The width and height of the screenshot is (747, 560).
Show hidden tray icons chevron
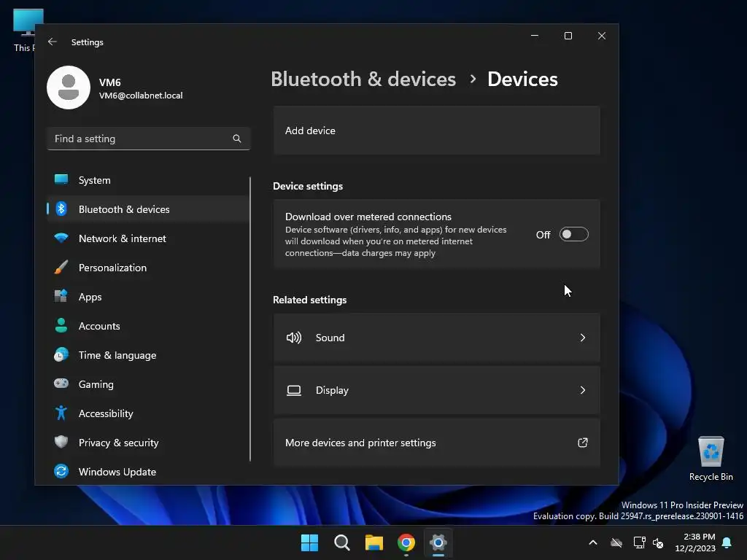(x=593, y=542)
